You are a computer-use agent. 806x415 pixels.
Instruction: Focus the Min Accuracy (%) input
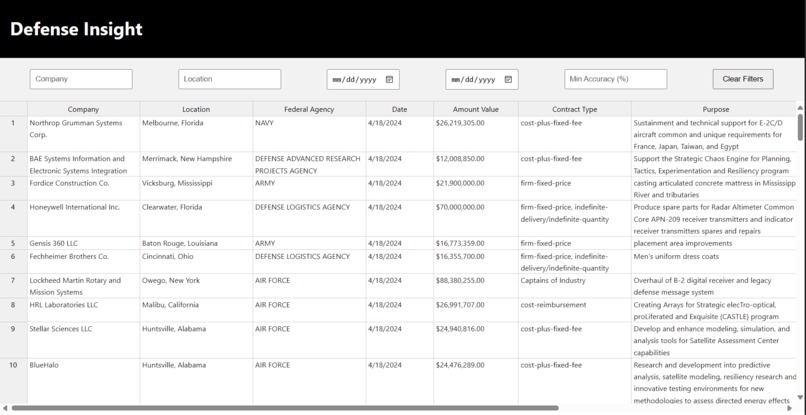click(x=616, y=79)
